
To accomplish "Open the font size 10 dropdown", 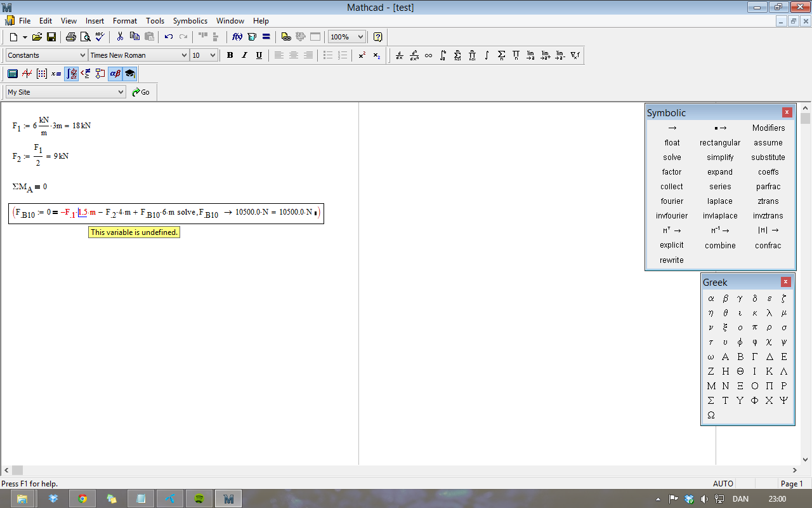I will pos(213,55).
